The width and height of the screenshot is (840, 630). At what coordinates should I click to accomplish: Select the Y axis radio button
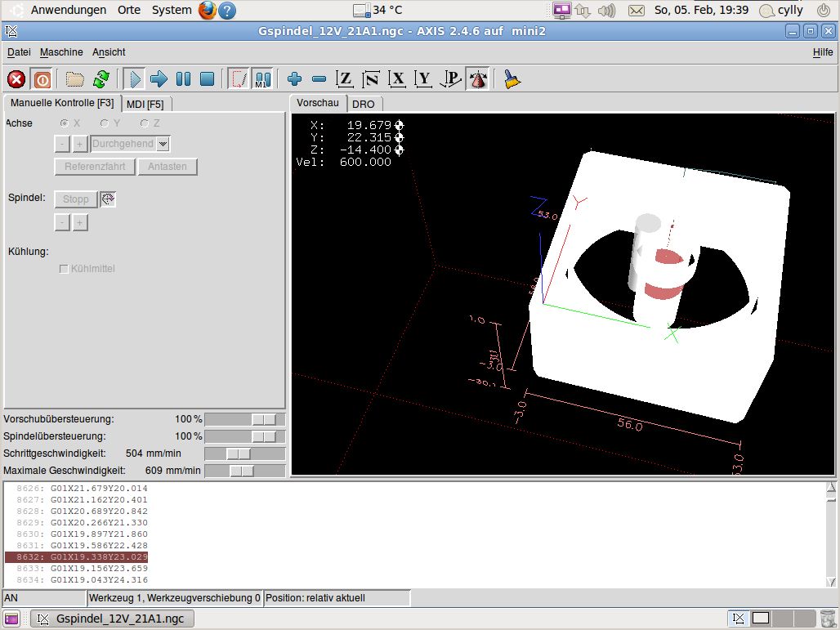(105, 123)
